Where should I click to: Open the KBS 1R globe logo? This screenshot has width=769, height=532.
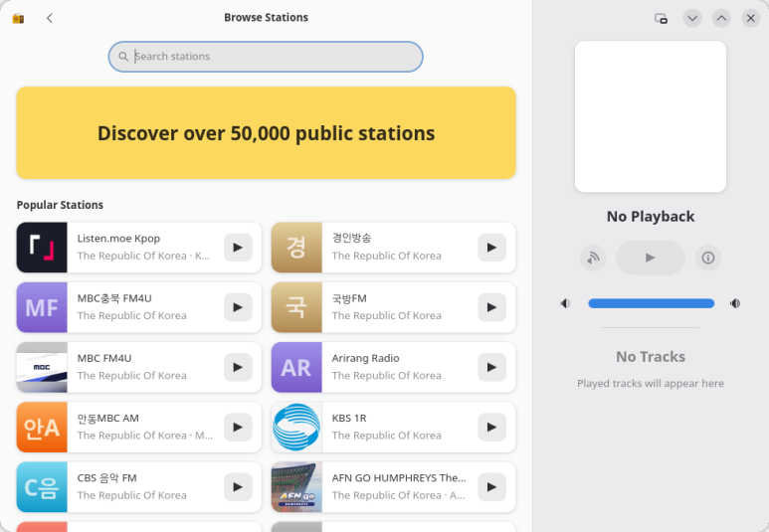tap(296, 427)
